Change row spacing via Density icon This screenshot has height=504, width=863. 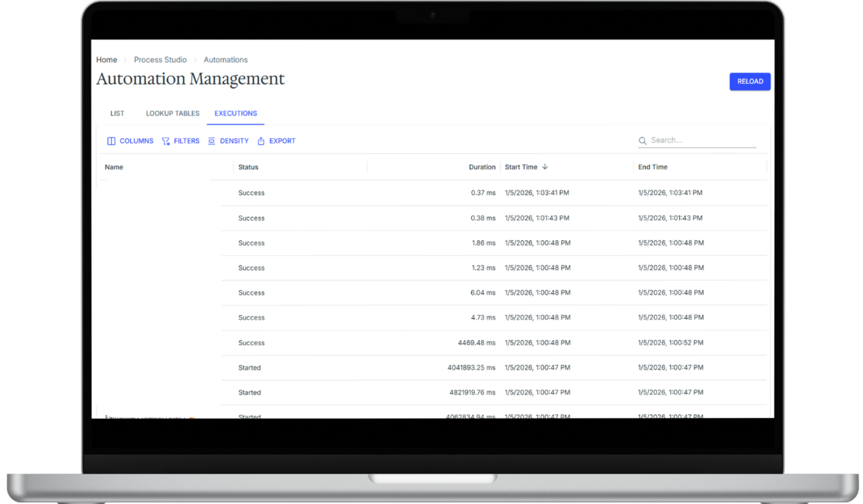coord(212,141)
